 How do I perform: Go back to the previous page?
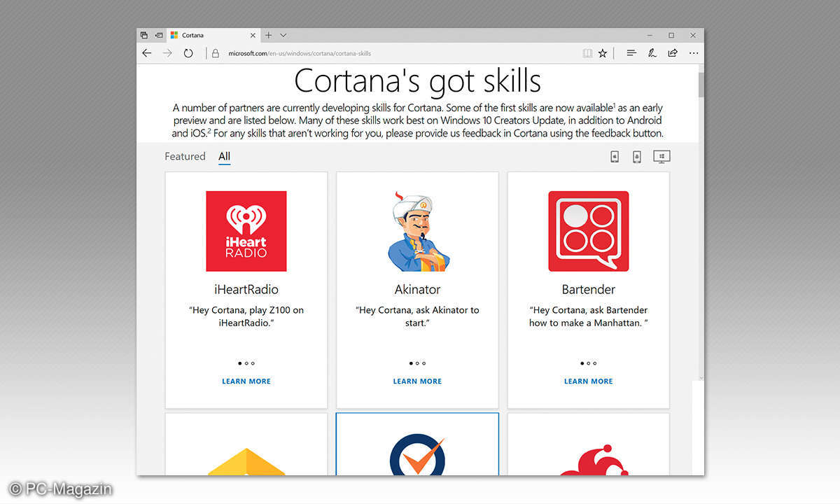(x=146, y=53)
